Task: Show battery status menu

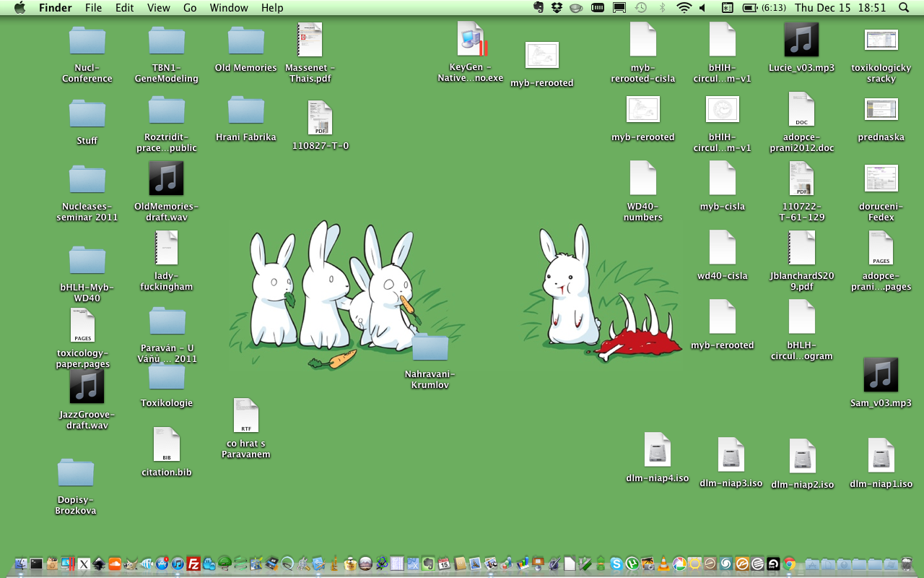Action: point(764,7)
